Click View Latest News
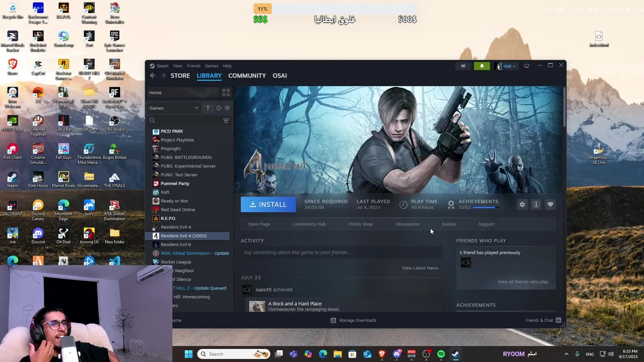The height and width of the screenshot is (362, 644). tap(420, 268)
